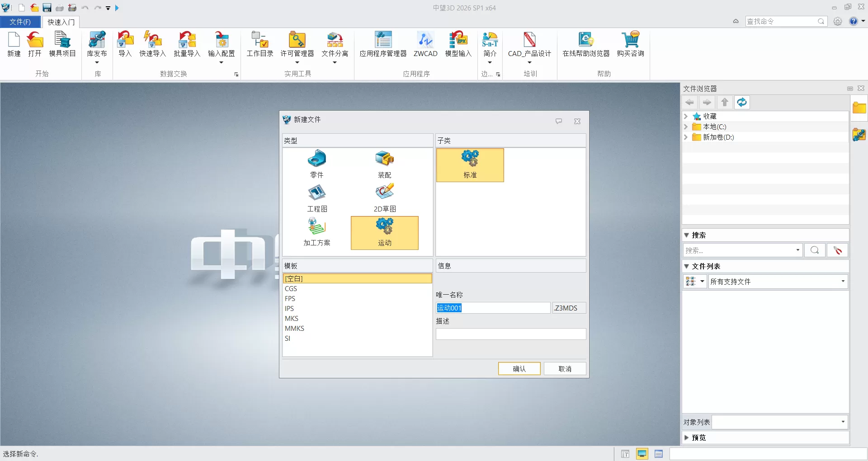Click the 取消 button to cancel
The width and height of the screenshot is (868, 461).
click(x=565, y=369)
